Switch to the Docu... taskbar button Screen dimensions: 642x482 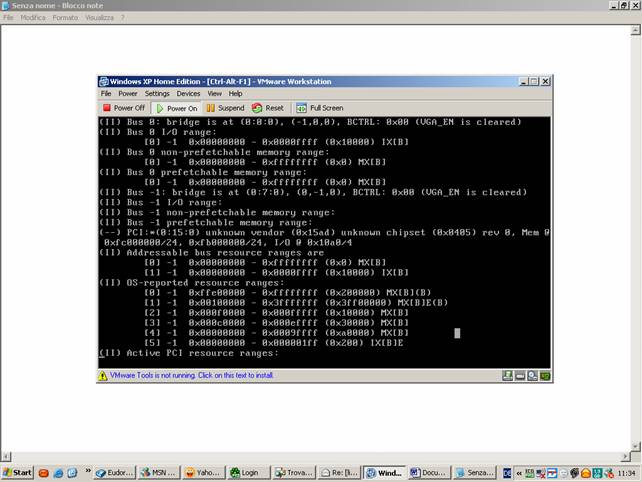[x=429, y=473]
